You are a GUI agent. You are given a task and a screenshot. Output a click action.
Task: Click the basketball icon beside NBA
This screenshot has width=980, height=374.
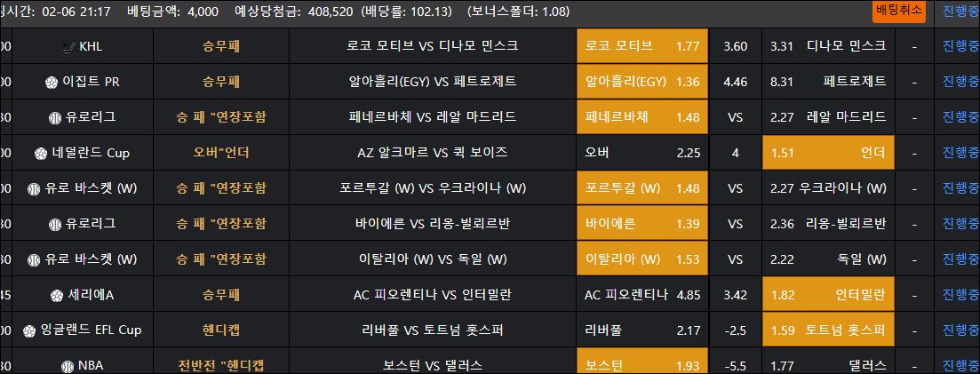pos(68,366)
